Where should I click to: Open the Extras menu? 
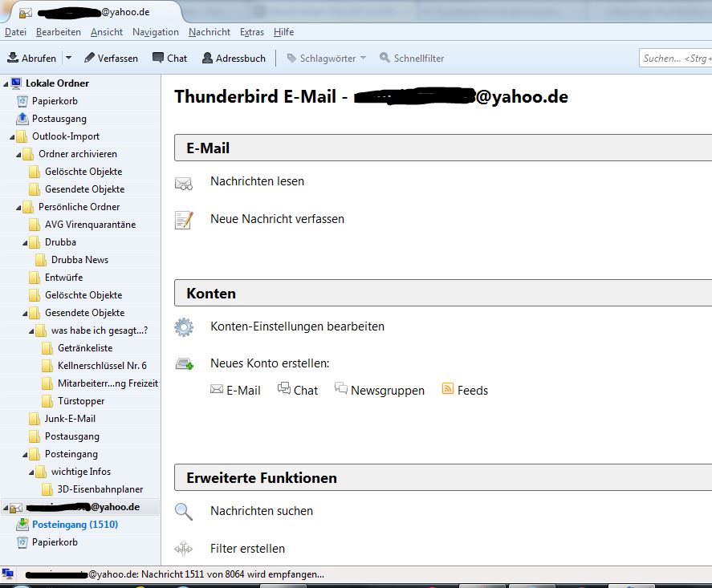click(252, 32)
